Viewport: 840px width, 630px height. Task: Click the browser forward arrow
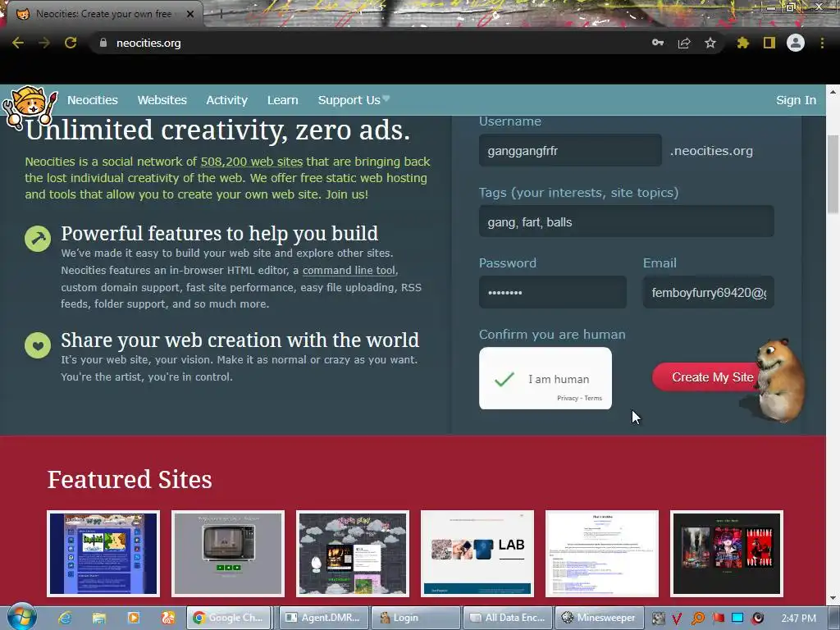point(44,43)
